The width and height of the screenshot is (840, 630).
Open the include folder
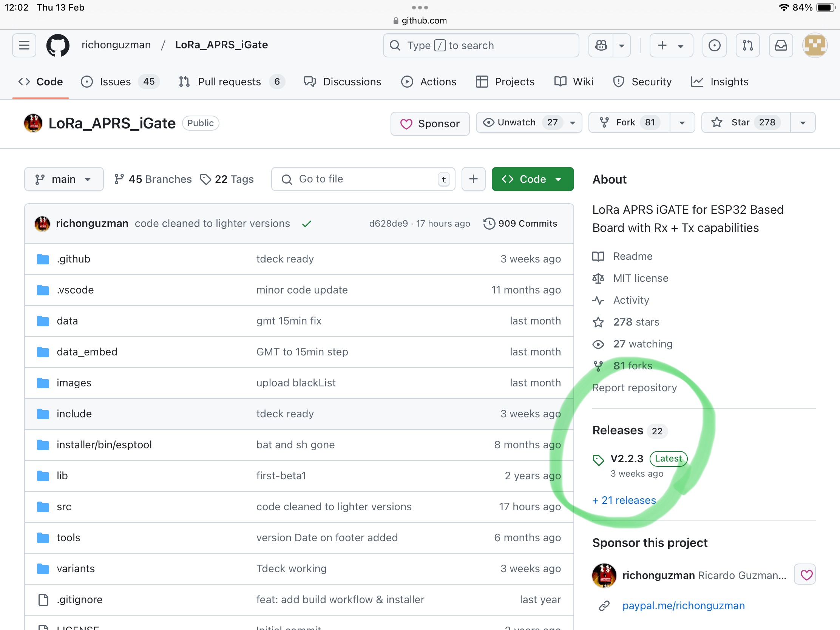coord(74,414)
